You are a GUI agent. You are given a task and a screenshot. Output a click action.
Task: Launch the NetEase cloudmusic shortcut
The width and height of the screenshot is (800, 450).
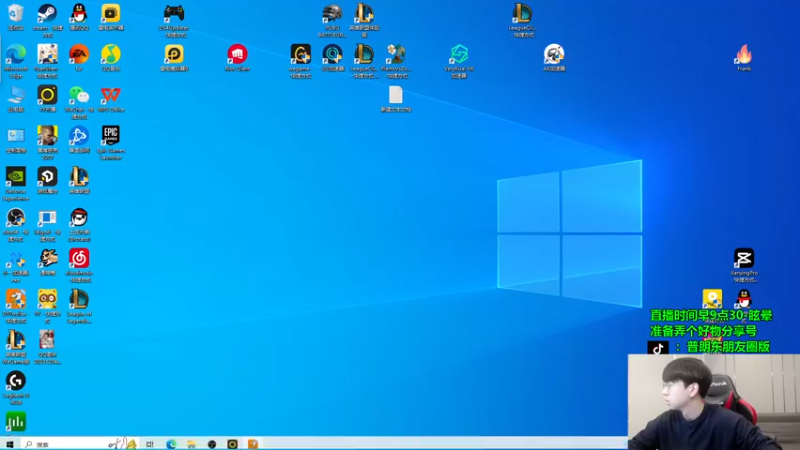[79, 258]
